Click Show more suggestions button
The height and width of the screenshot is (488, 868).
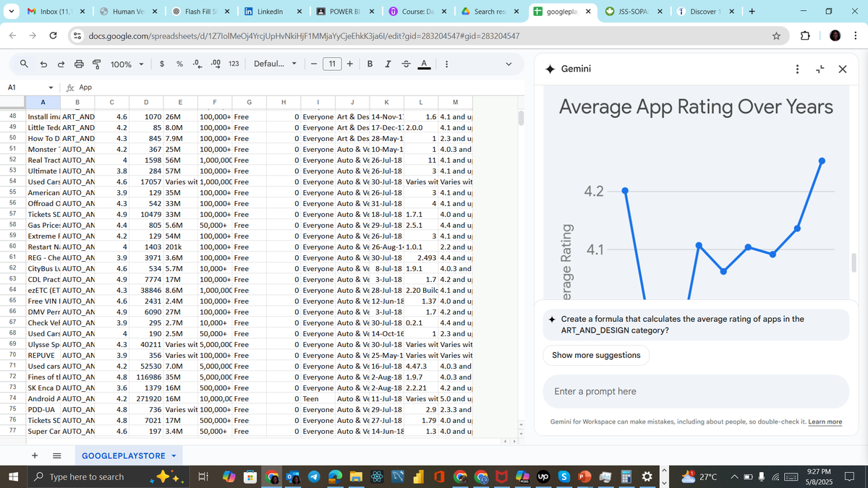pos(596,355)
